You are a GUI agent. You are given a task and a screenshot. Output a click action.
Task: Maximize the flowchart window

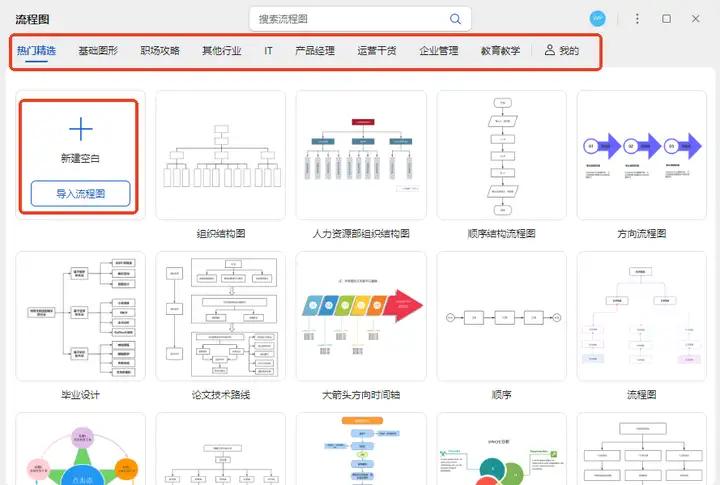pos(667,19)
